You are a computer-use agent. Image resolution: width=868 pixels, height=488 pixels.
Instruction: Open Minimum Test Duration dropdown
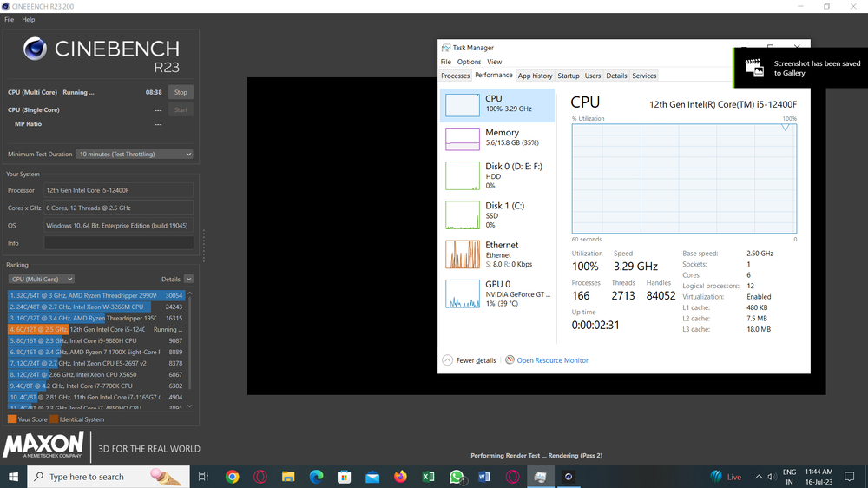135,154
